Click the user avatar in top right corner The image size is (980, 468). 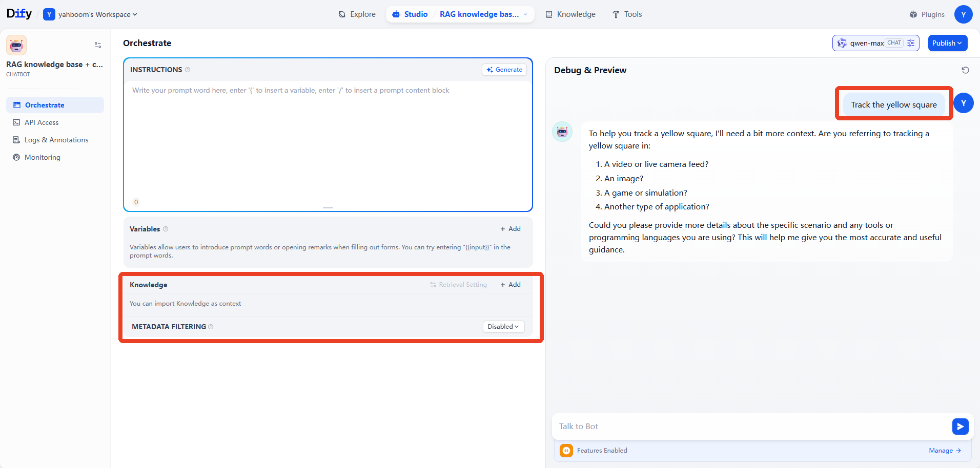coord(964,14)
